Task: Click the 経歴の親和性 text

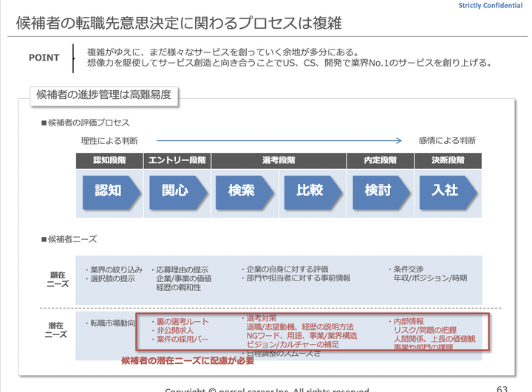Action: pos(179,288)
